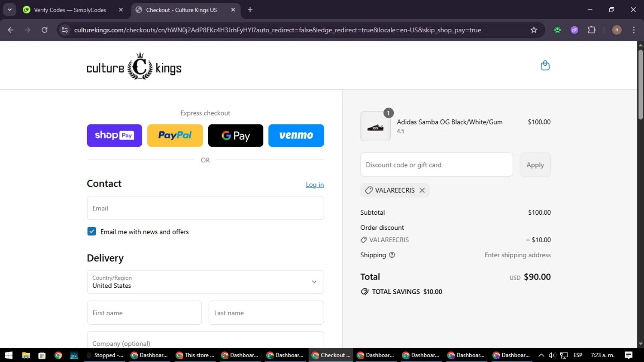
Task: Remove the VALAREECRIS discount tag
Action: [422, 190]
